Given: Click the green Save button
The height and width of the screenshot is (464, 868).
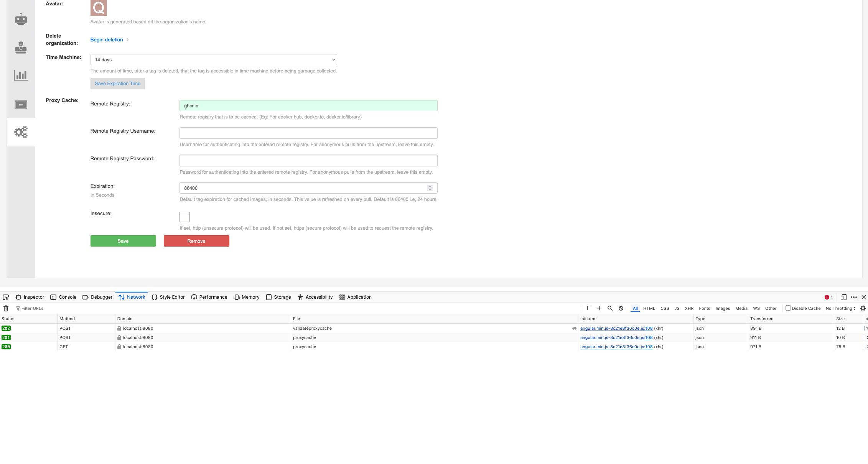Looking at the screenshot, I should click(x=123, y=241).
